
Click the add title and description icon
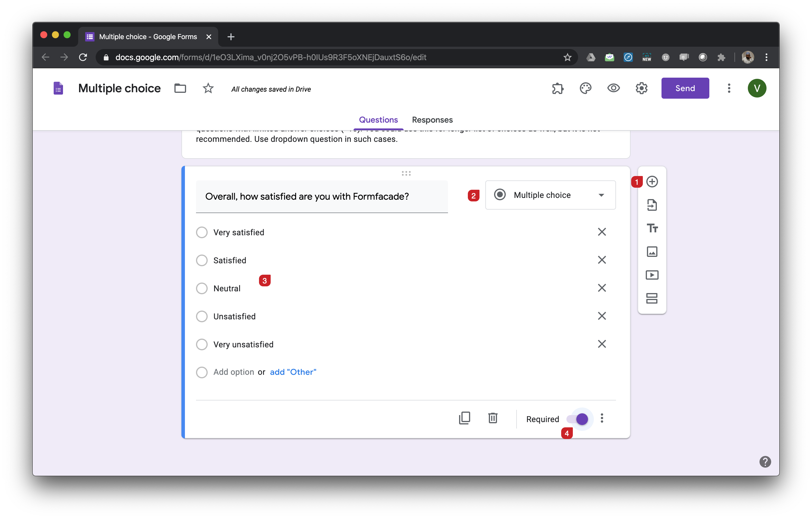[x=651, y=228]
